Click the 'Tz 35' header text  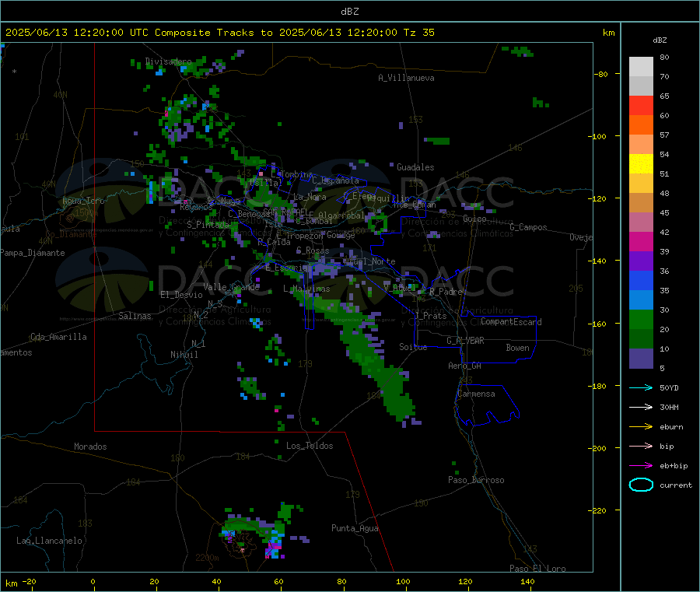click(x=418, y=33)
